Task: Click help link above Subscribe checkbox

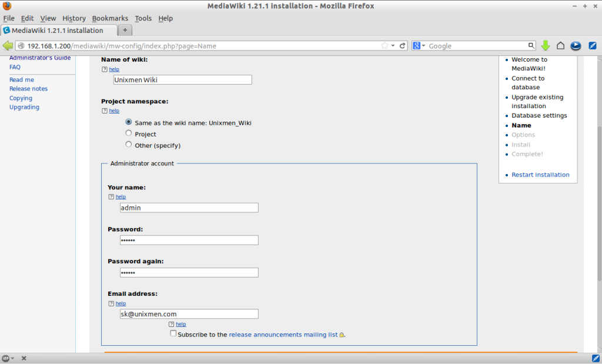Action: coord(181,324)
